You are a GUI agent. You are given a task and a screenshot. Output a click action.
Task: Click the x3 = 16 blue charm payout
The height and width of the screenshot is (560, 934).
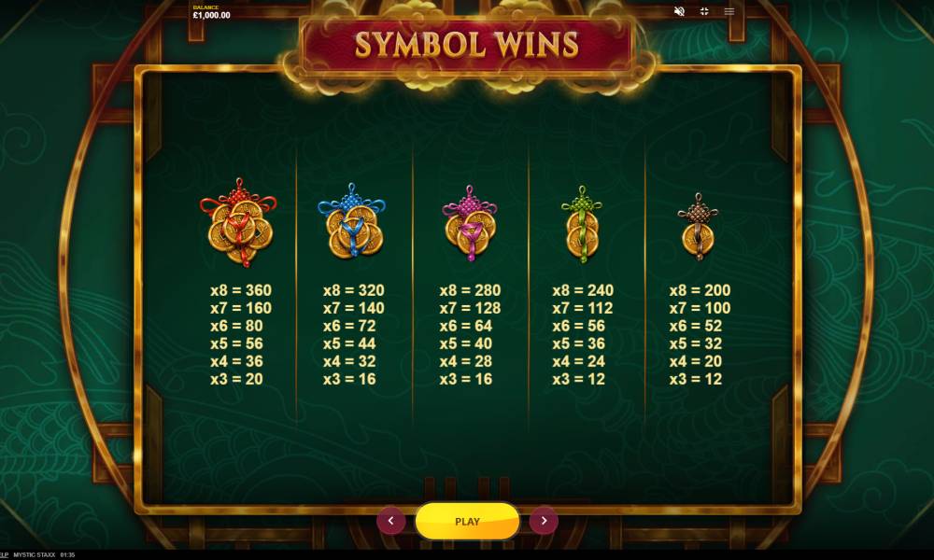click(349, 379)
